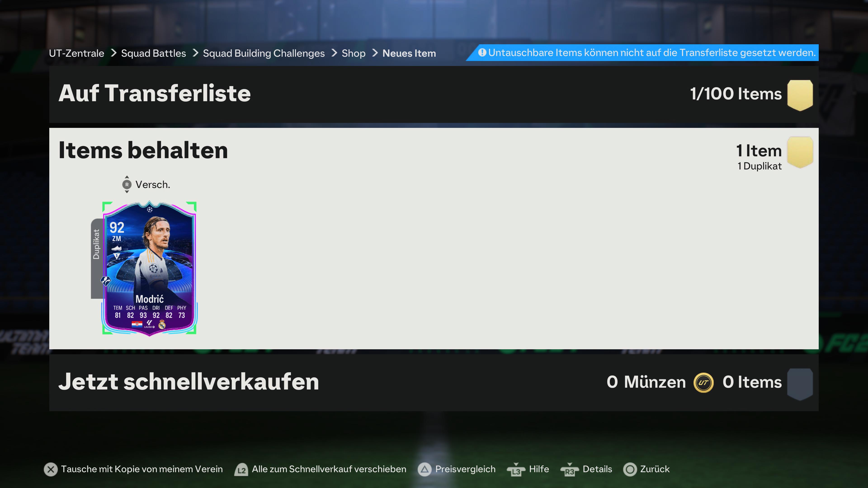868x488 pixels.
Task: Go to Squad Battles breadcrumb
Action: point(153,53)
